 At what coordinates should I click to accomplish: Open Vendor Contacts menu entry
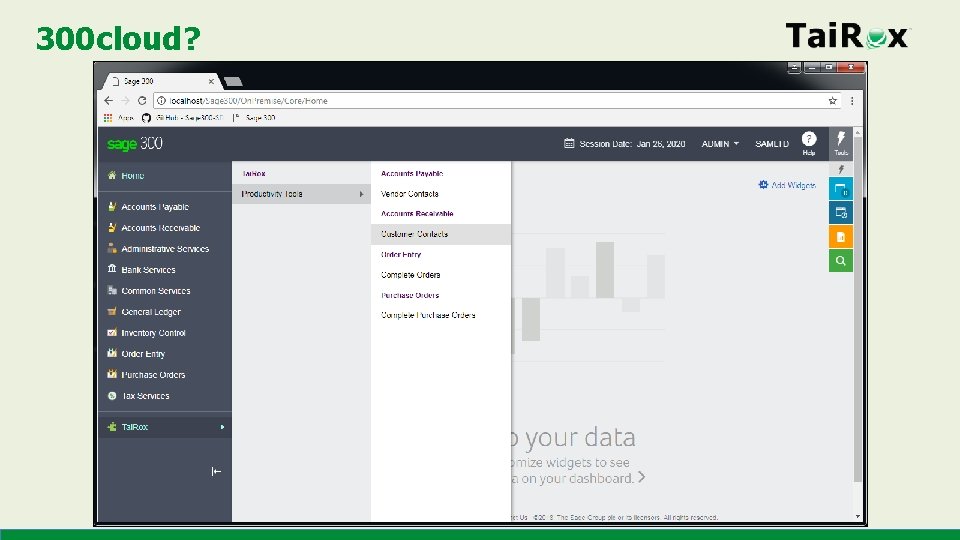point(410,194)
